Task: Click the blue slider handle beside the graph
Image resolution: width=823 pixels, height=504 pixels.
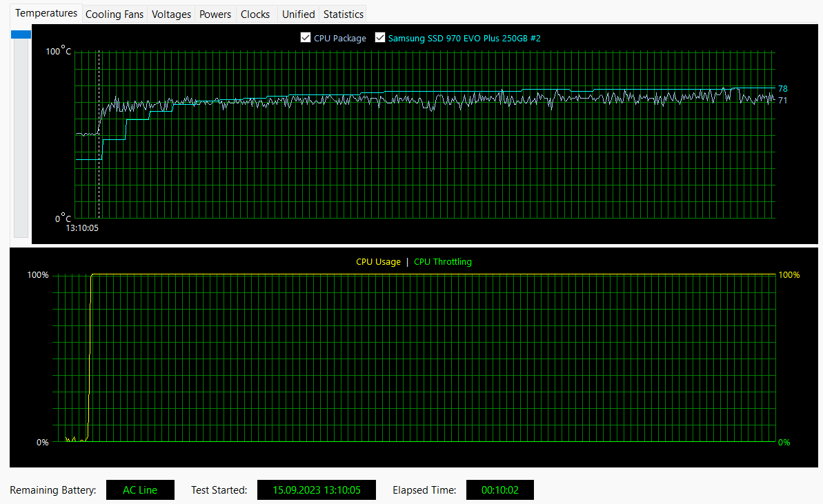Action: click(21, 34)
